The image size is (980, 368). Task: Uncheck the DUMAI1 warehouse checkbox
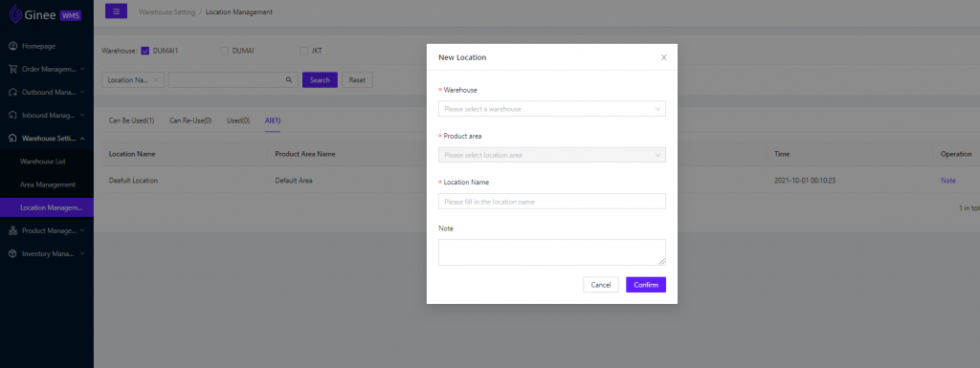(145, 52)
